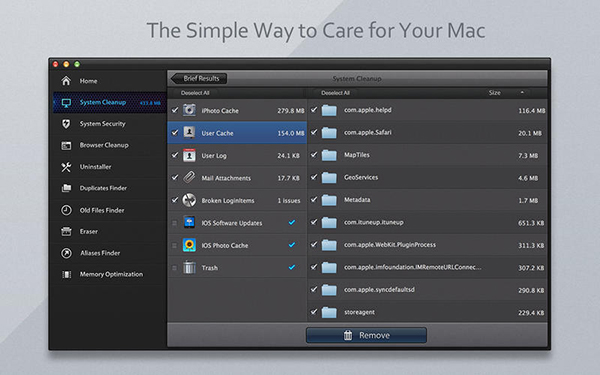Click the Eraser icon in sidebar
This screenshot has height=375, width=600.
click(66, 232)
